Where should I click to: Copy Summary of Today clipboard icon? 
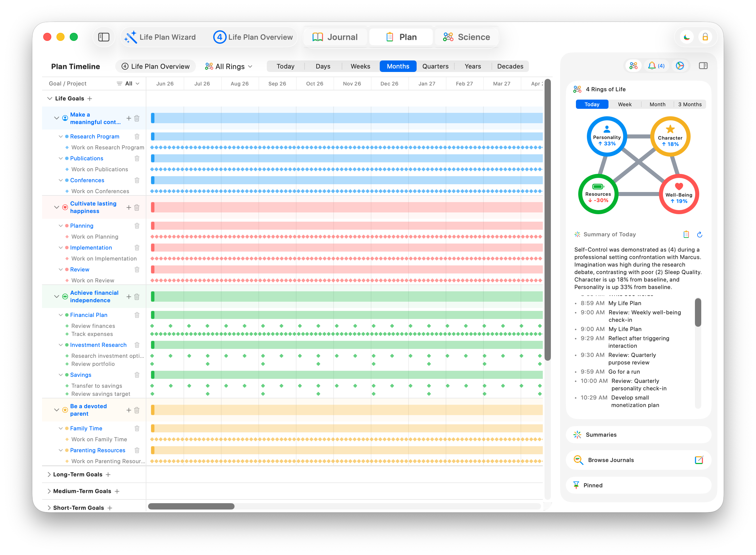(x=686, y=235)
